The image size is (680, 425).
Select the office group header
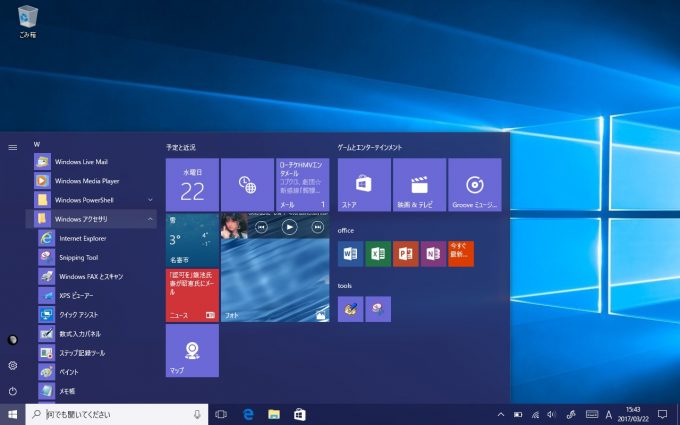coord(346,230)
